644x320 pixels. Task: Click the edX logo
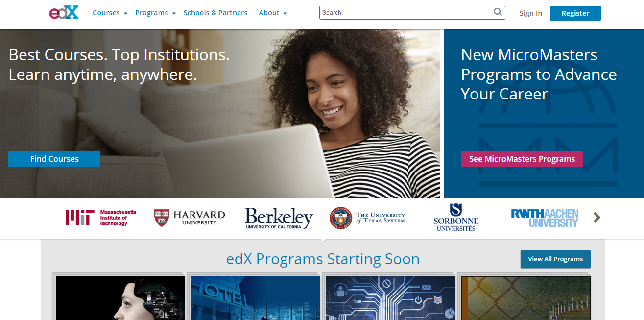point(64,12)
